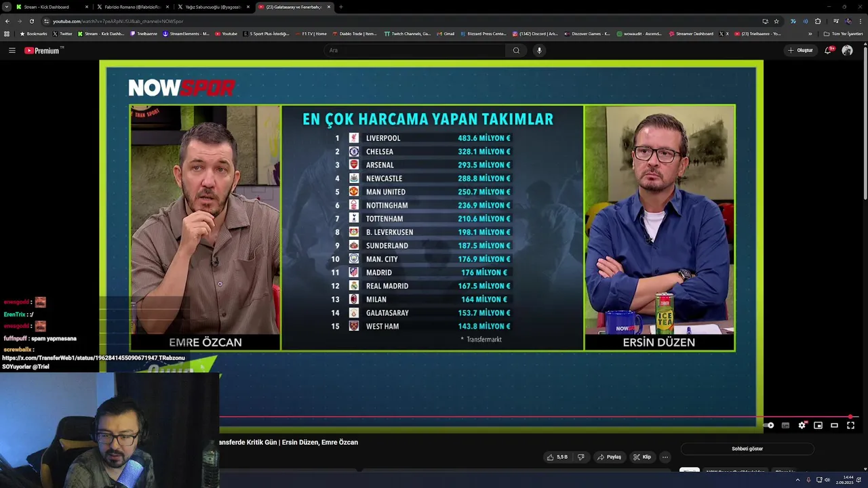Click the Paylaş share button

pyautogui.click(x=609, y=457)
